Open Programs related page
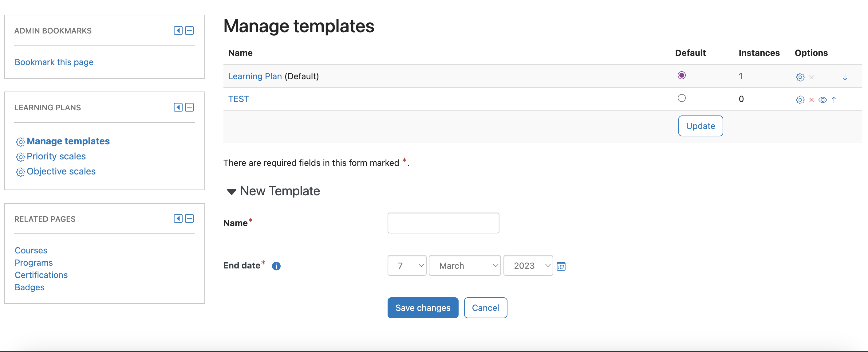The height and width of the screenshot is (352, 868). [x=34, y=262]
